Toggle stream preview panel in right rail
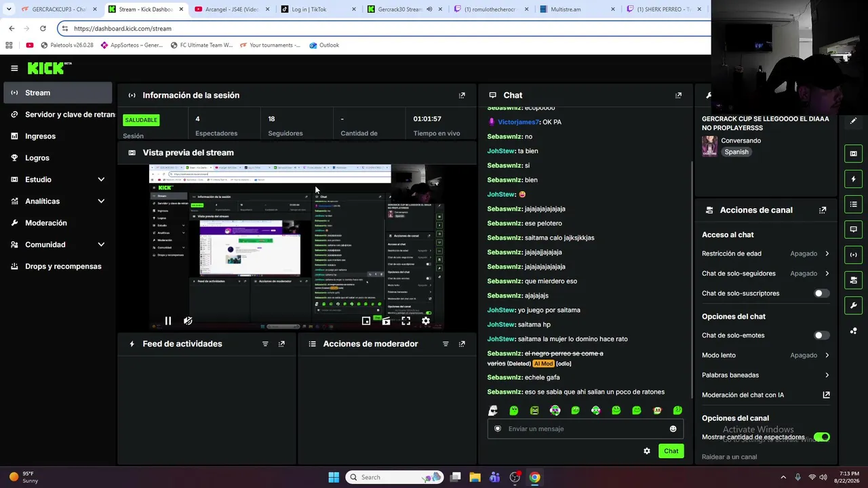The width and height of the screenshot is (868, 488). [853, 154]
